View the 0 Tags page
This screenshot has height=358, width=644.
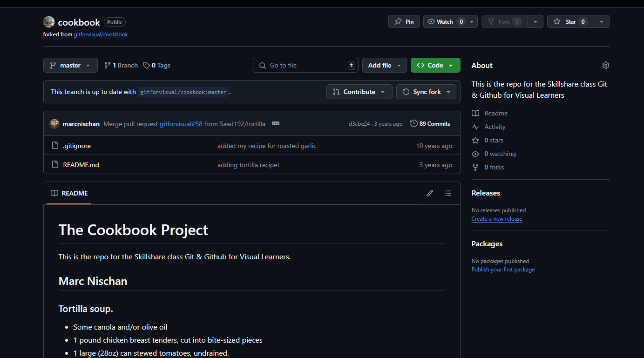pos(156,65)
